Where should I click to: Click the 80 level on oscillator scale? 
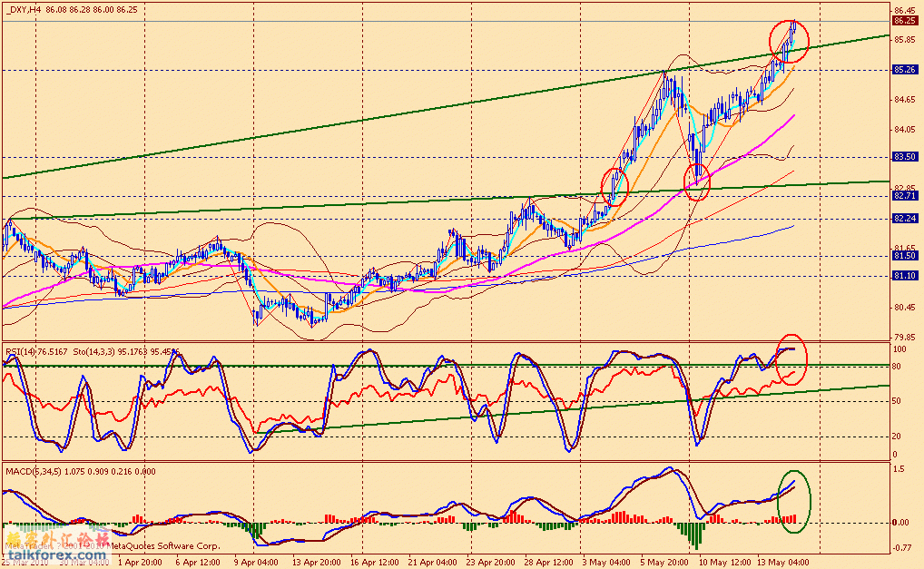coord(896,367)
